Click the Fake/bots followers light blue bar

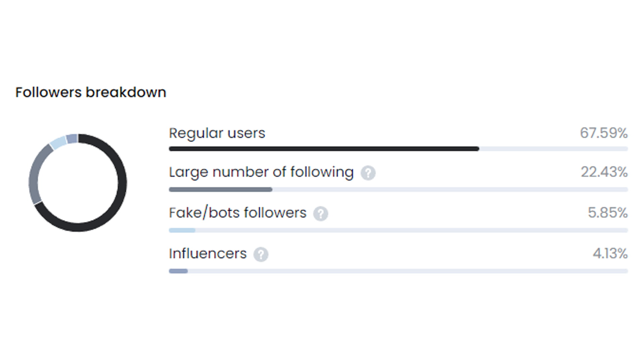click(x=182, y=231)
